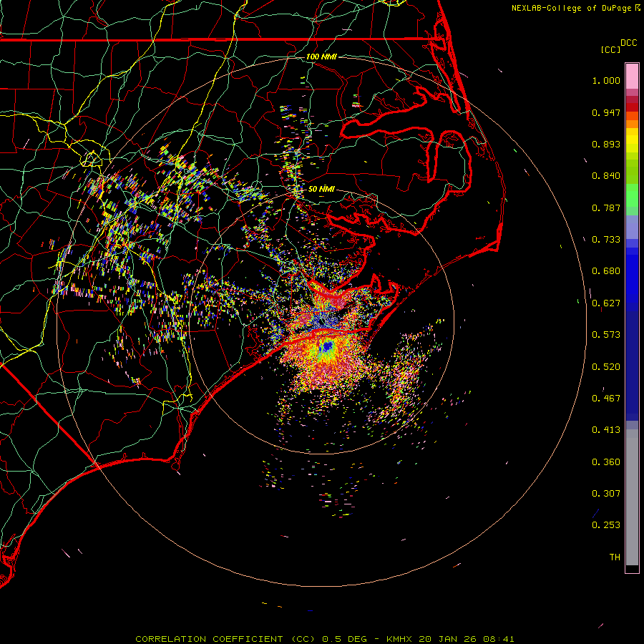The image size is (644, 644).
Task: Click the 0.413 scale value
Action: coord(606,430)
